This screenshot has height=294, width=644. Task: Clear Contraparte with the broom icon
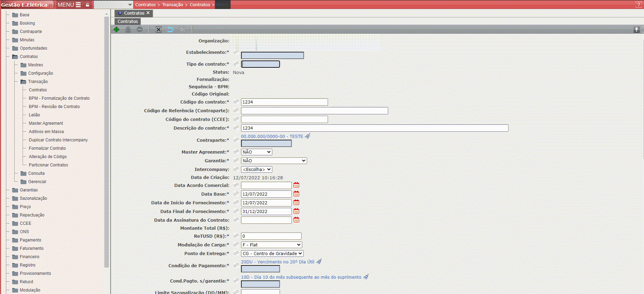tap(307, 136)
